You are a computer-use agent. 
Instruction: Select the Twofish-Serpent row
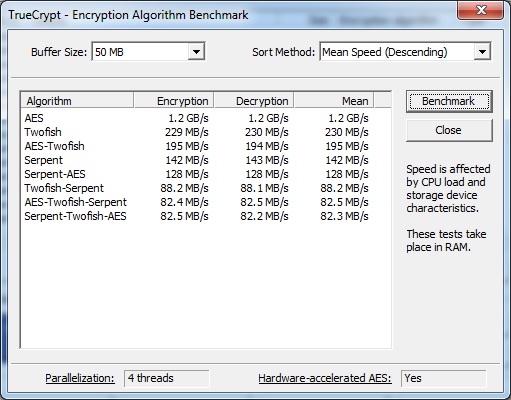(197, 188)
